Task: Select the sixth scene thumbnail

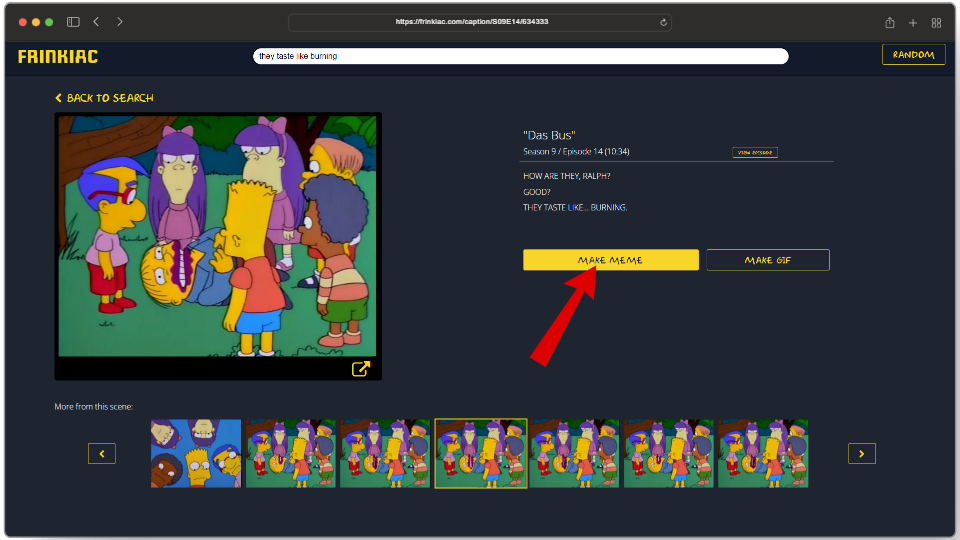Action: (x=669, y=454)
